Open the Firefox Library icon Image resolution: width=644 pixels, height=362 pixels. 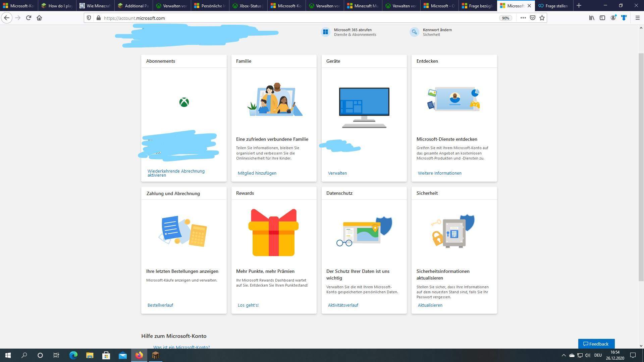[592, 18]
